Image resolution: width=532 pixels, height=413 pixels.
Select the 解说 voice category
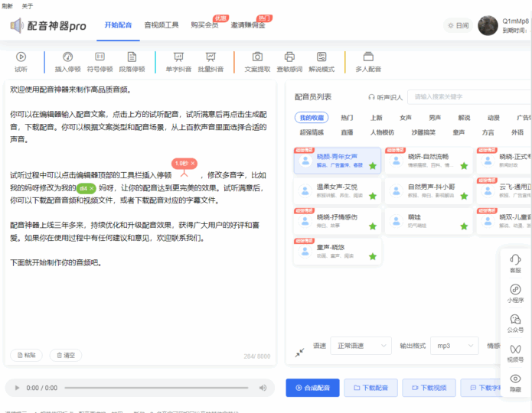(x=464, y=118)
